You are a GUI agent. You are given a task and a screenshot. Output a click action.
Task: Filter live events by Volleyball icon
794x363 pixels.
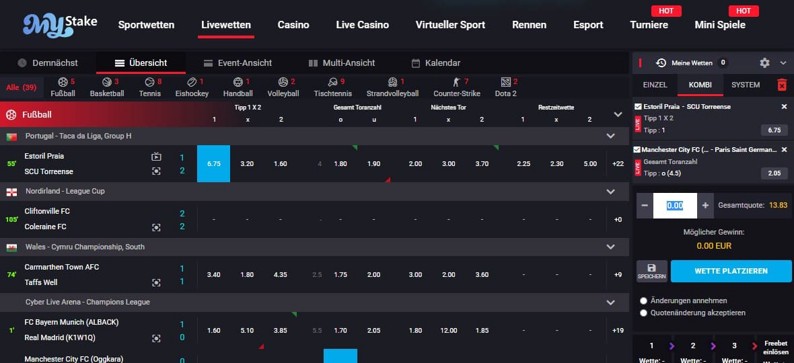click(x=283, y=82)
